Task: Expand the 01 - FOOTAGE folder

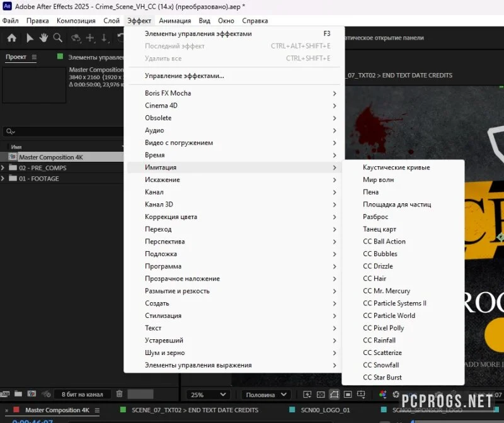Action: [3, 178]
